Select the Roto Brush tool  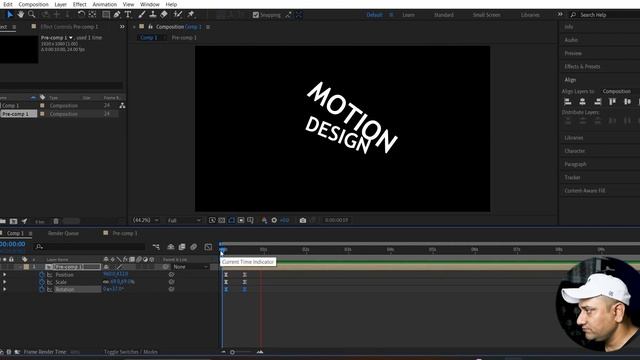[x=178, y=15]
